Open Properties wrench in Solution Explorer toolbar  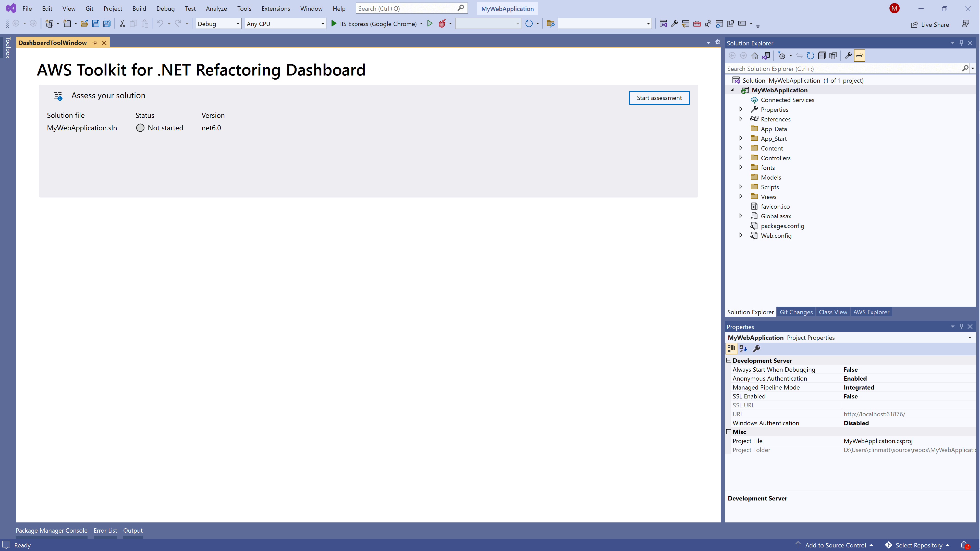pos(848,56)
